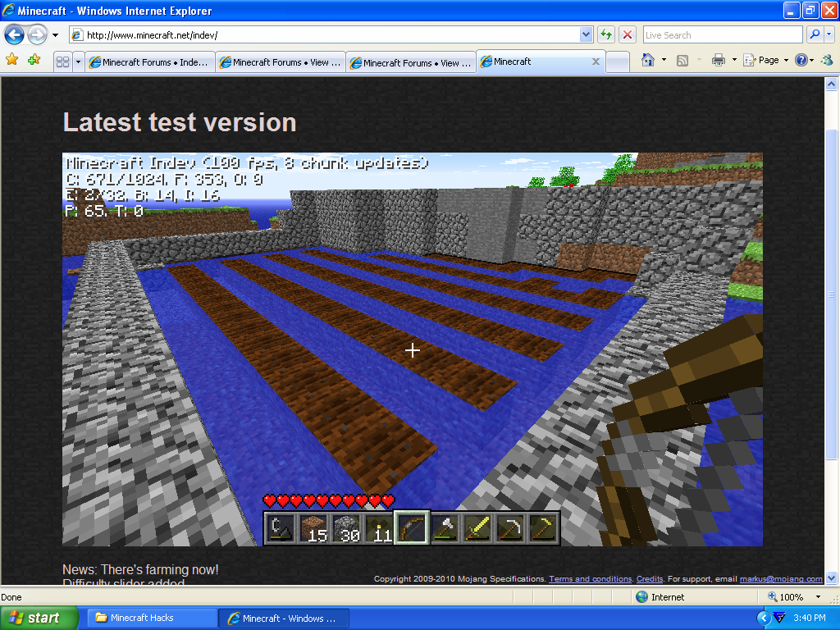Select the dirt block slot showing 15
Image resolution: width=840 pixels, height=630 pixels.
[x=313, y=528]
